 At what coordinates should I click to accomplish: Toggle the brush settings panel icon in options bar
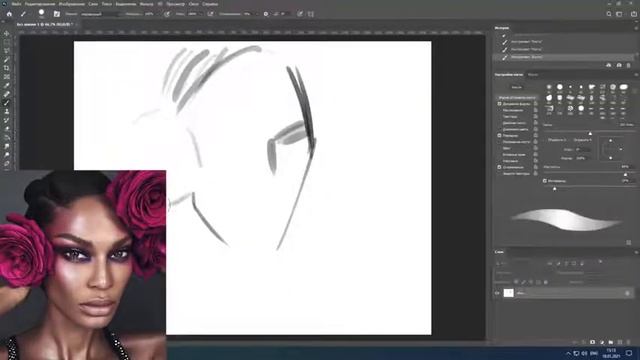coord(57,14)
